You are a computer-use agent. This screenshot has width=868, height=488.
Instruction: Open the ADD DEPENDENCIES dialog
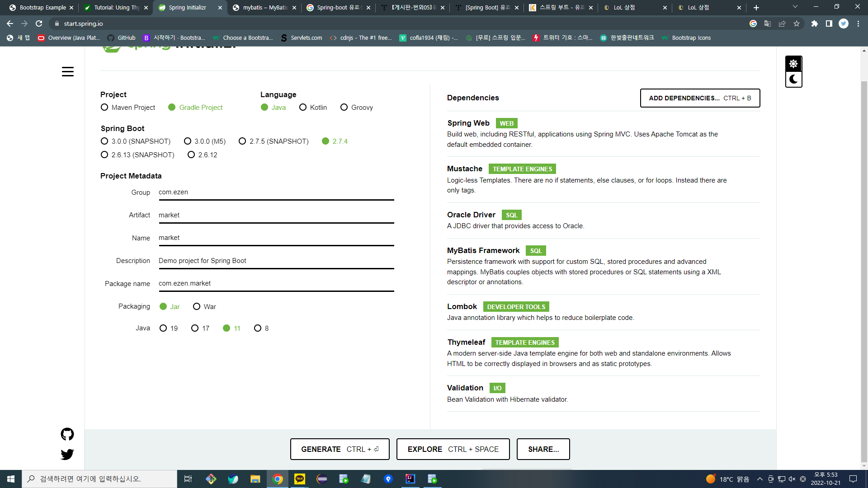700,98
